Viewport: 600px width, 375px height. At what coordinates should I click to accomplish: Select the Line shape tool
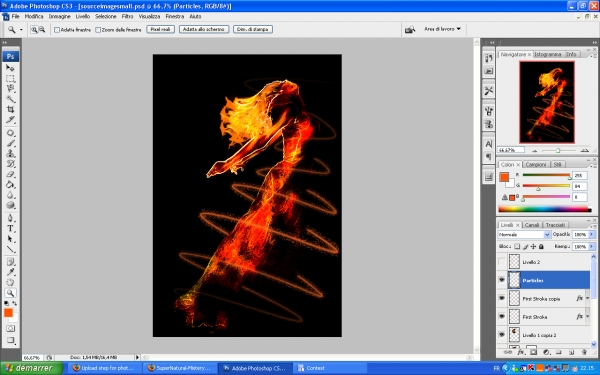tap(10, 249)
